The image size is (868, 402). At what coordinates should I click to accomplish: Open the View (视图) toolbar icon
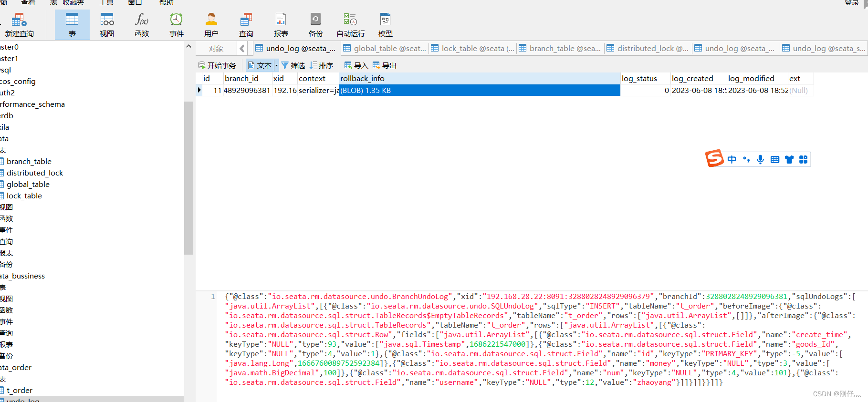point(107,25)
